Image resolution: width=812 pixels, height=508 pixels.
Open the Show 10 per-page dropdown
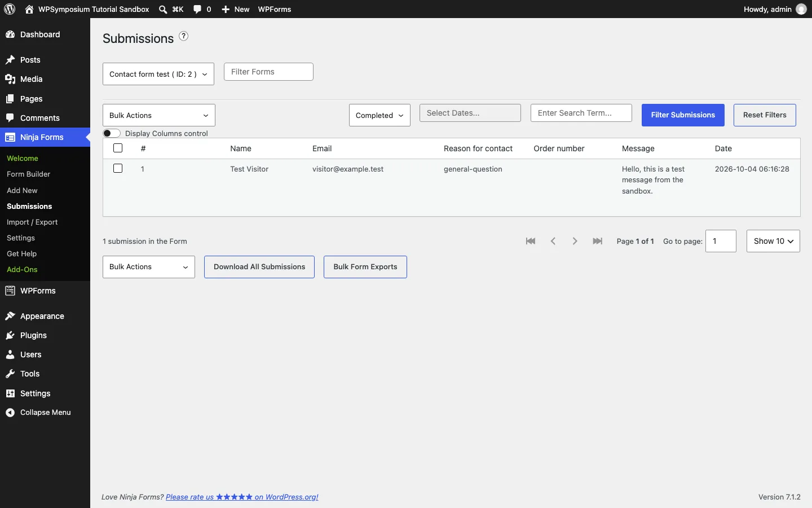(773, 241)
